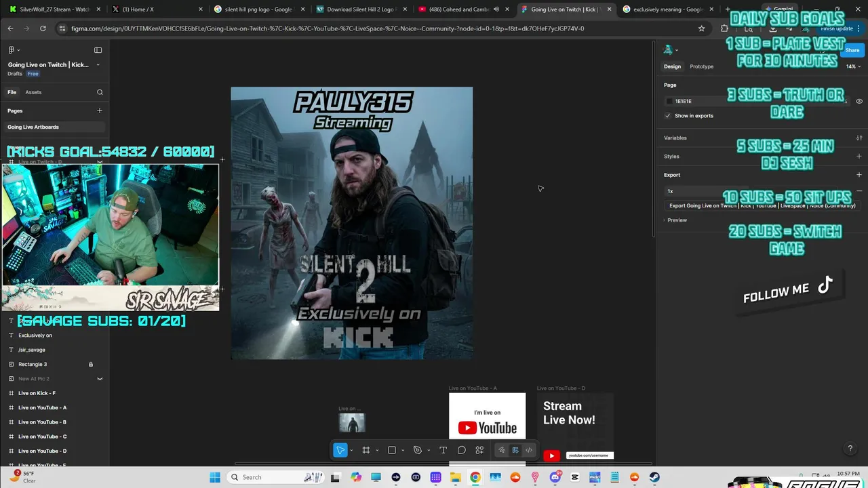868x488 pixels.
Task: Switch to the Assets tab
Action: tap(33, 92)
